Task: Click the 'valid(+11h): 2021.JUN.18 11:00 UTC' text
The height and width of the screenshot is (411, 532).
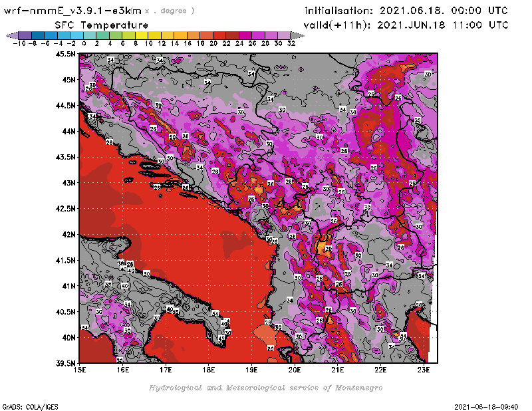Action: (406, 25)
